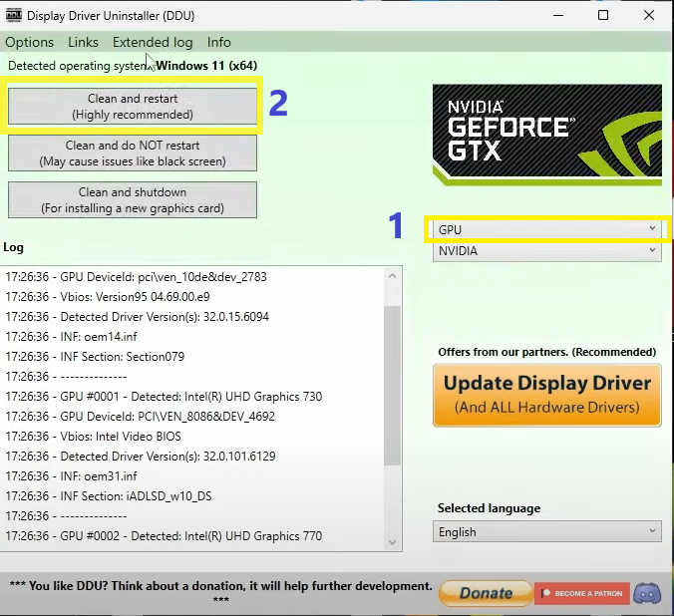Screen dimensions: 674x616
Task: Maximize the DDU window
Action: pos(603,16)
